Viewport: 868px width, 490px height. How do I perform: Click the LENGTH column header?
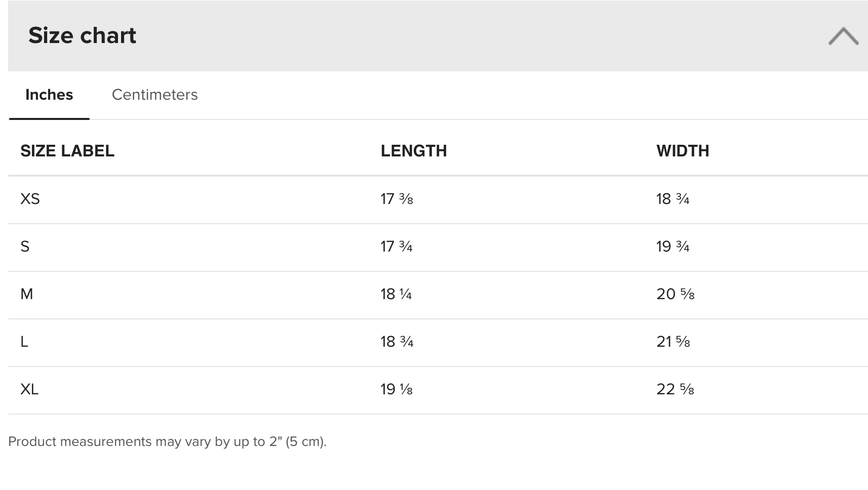coord(414,151)
